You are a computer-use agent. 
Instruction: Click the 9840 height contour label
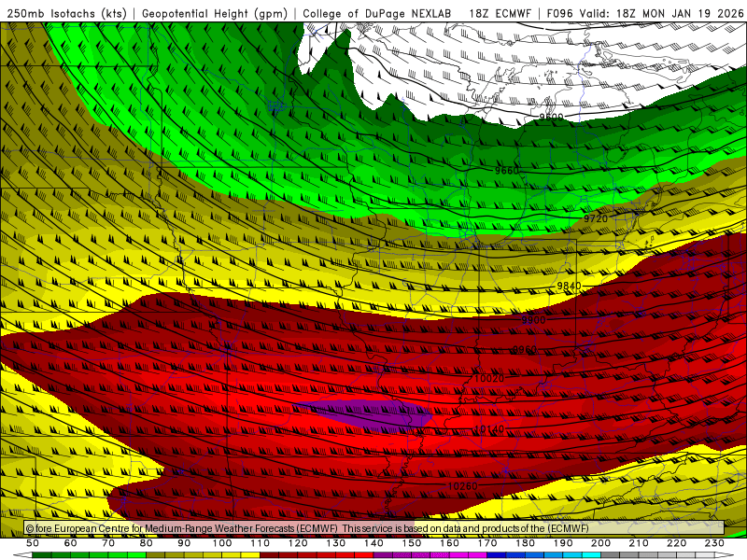(x=569, y=286)
